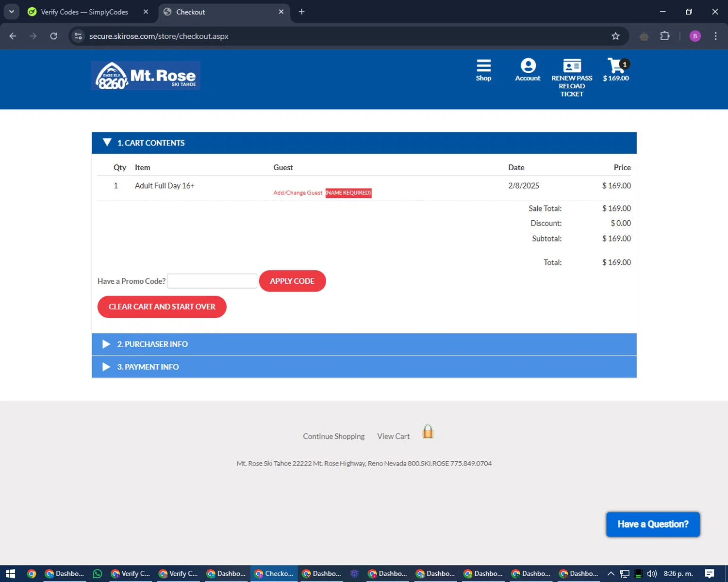This screenshot has width=728, height=582.
Task: Expand the 2. Purchaser Info section
Action: coord(364,344)
